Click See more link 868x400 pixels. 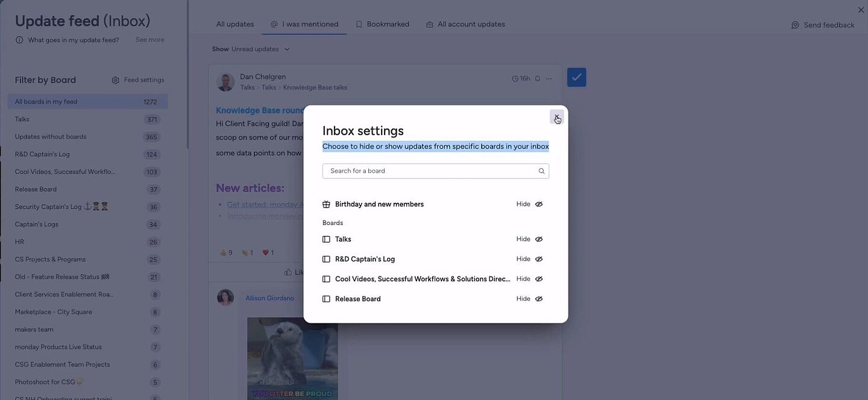tap(149, 39)
